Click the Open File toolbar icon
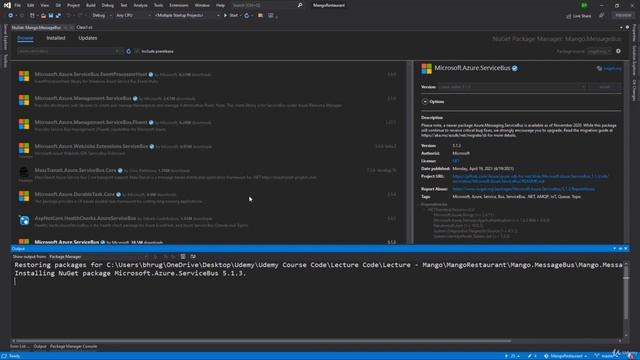640x360 pixels. pyautogui.click(x=43, y=16)
